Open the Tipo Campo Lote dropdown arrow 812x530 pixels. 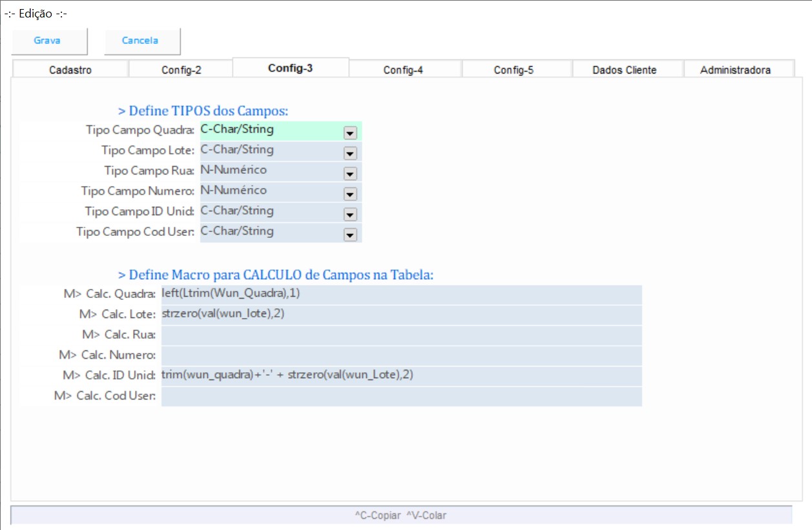pos(350,153)
